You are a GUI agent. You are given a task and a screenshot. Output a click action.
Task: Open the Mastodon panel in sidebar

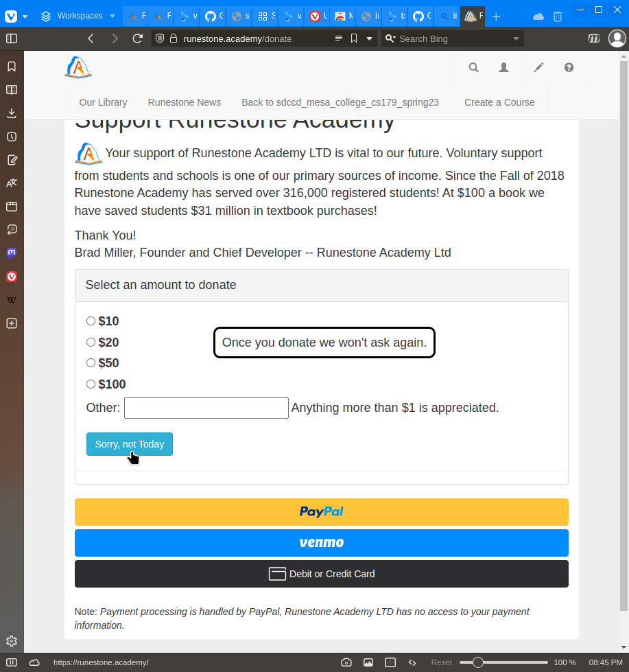pyautogui.click(x=12, y=253)
